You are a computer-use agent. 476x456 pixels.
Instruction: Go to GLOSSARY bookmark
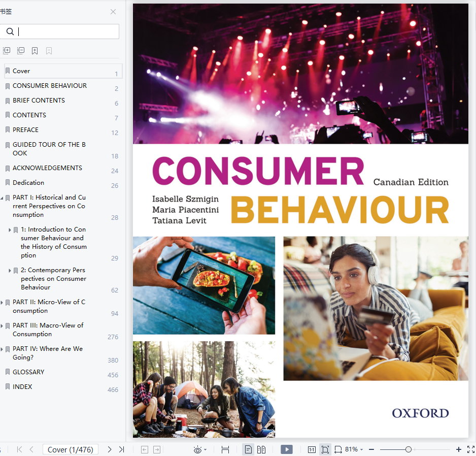(28, 372)
